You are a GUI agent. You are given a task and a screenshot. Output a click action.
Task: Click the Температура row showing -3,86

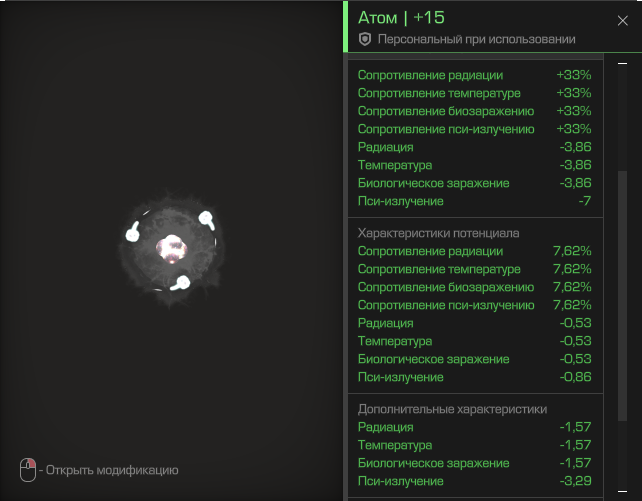click(475, 165)
